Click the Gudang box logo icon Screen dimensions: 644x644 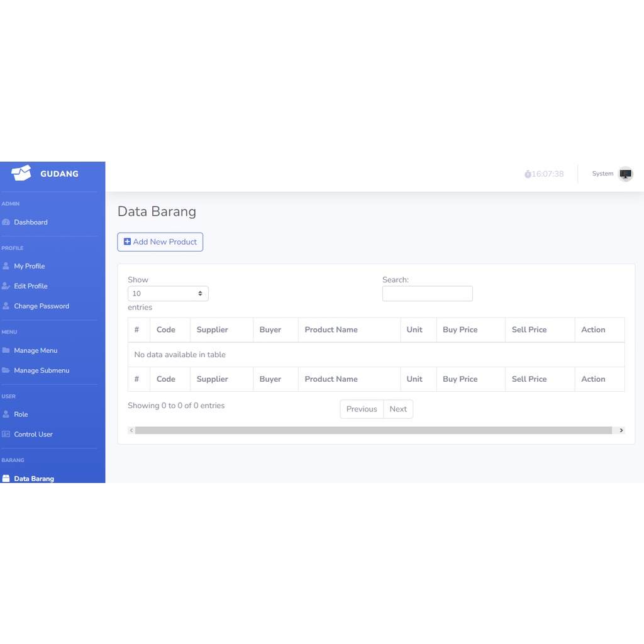(21, 173)
